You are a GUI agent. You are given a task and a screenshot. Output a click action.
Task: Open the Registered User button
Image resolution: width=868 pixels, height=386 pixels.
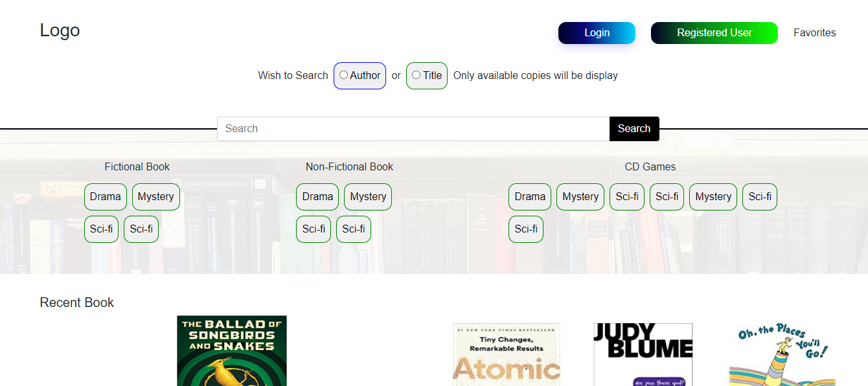point(714,33)
